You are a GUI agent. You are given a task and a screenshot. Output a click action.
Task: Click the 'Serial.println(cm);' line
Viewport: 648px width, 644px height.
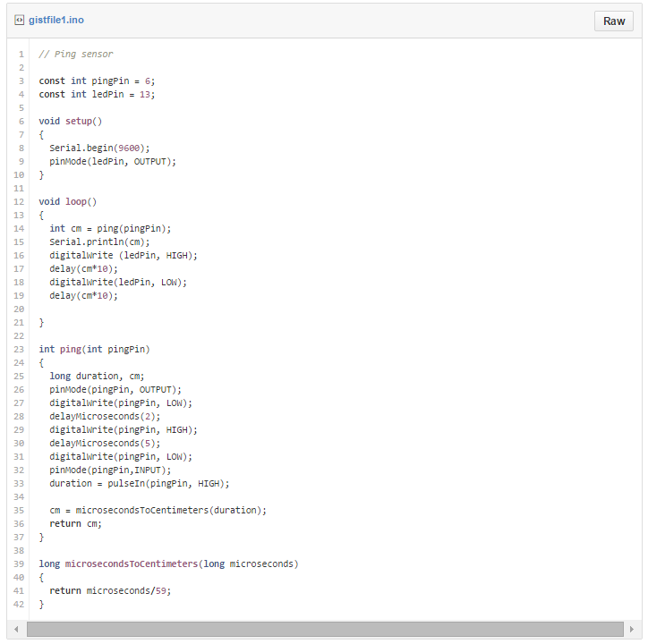[x=99, y=242]
